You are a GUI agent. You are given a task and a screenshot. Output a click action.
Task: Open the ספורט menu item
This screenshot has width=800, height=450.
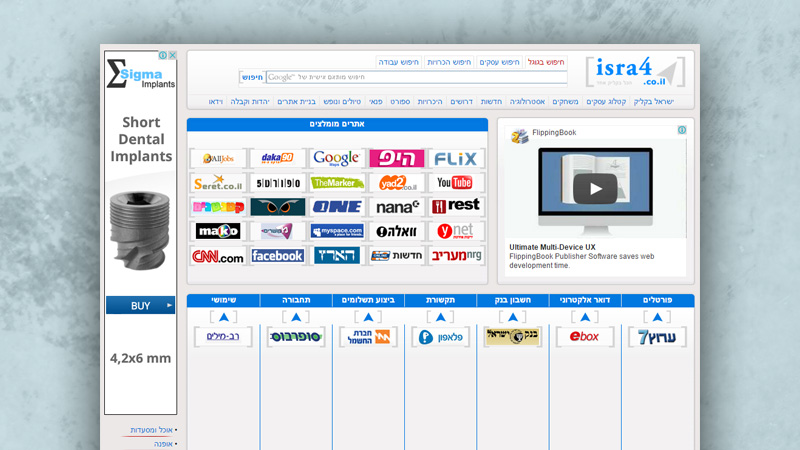pos(400,102)
